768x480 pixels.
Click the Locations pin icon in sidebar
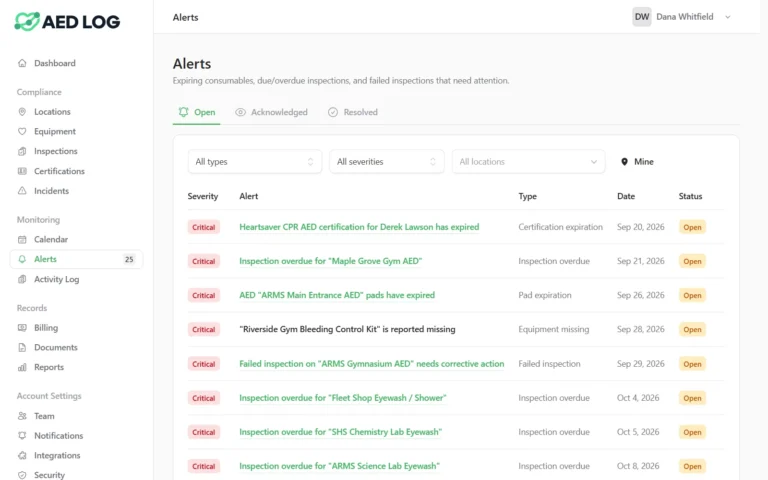click(x=22, y=112)
